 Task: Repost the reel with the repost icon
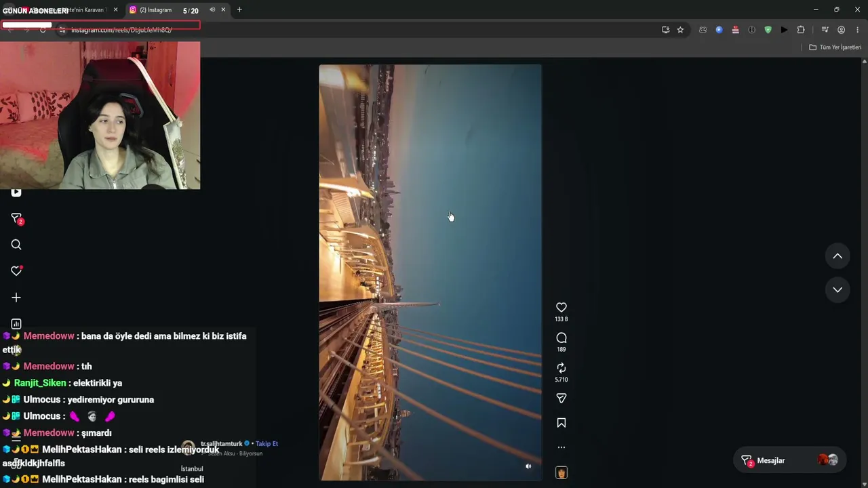coord(561,368)
